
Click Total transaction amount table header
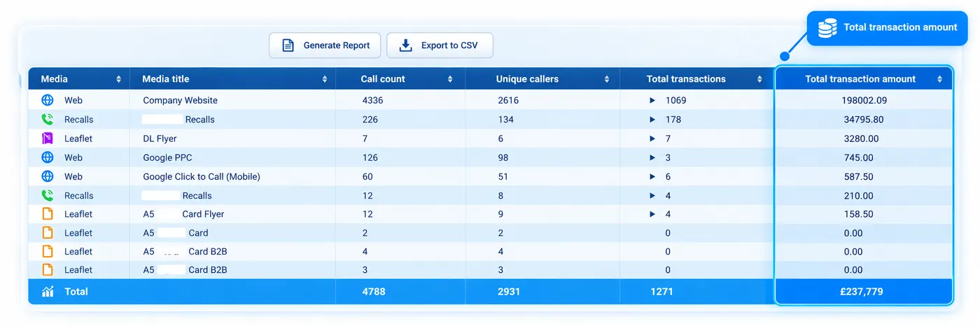tap(864, 79)
